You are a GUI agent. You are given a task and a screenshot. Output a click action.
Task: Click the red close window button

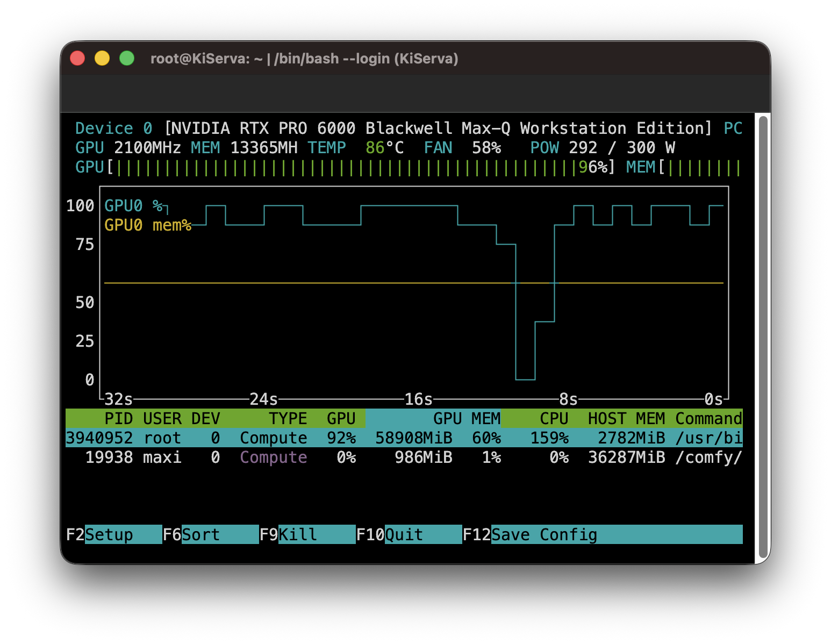77,58
